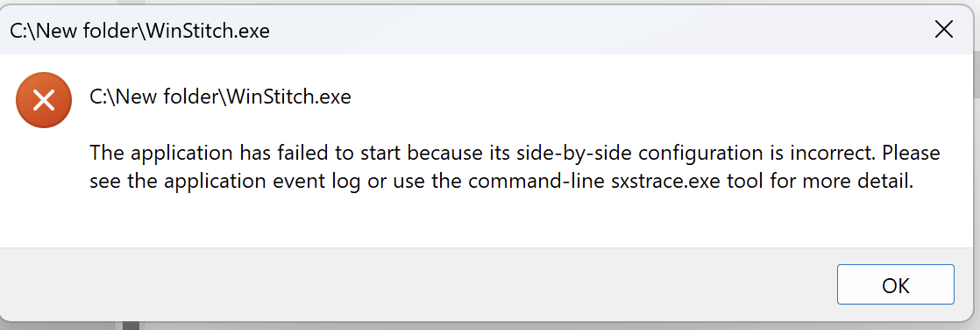Click the title bar path text
This screenshot has height=330, width=980.
(x=140, y=31)
